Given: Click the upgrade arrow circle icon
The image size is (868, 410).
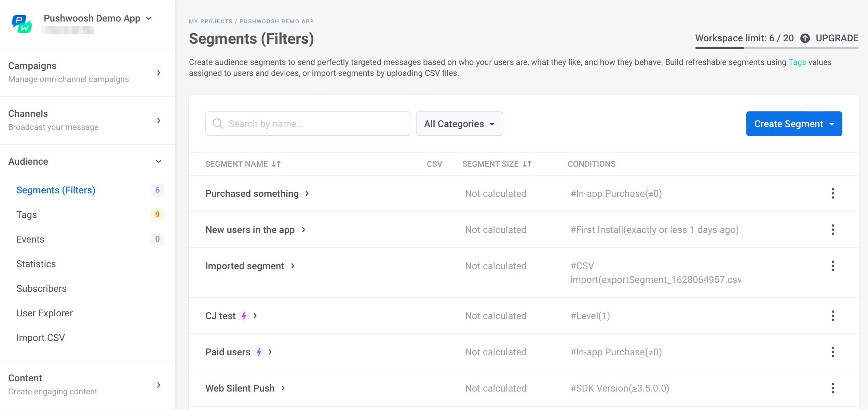Looking at the screenshot, I should click(805, 38).
